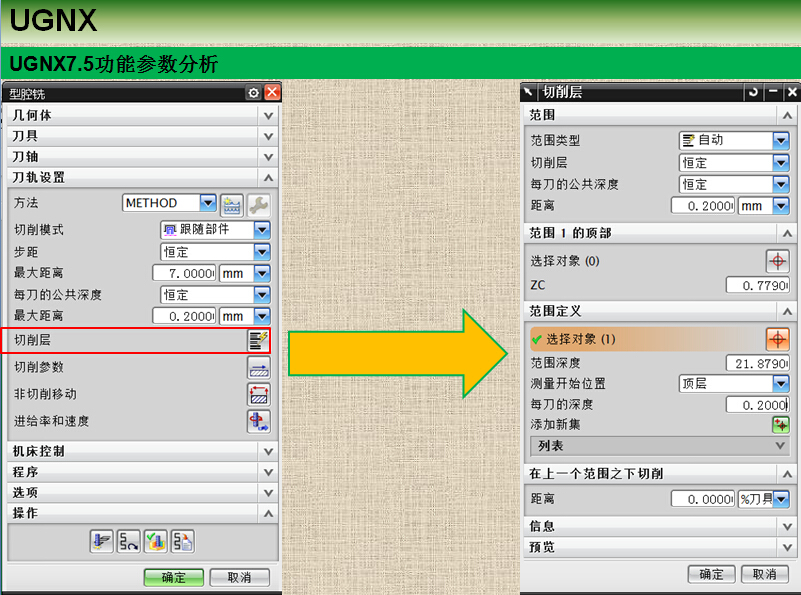801x595 pixels.
Task: Click 确定 in the 型腔铣 dialog
Action: [174, 578]
